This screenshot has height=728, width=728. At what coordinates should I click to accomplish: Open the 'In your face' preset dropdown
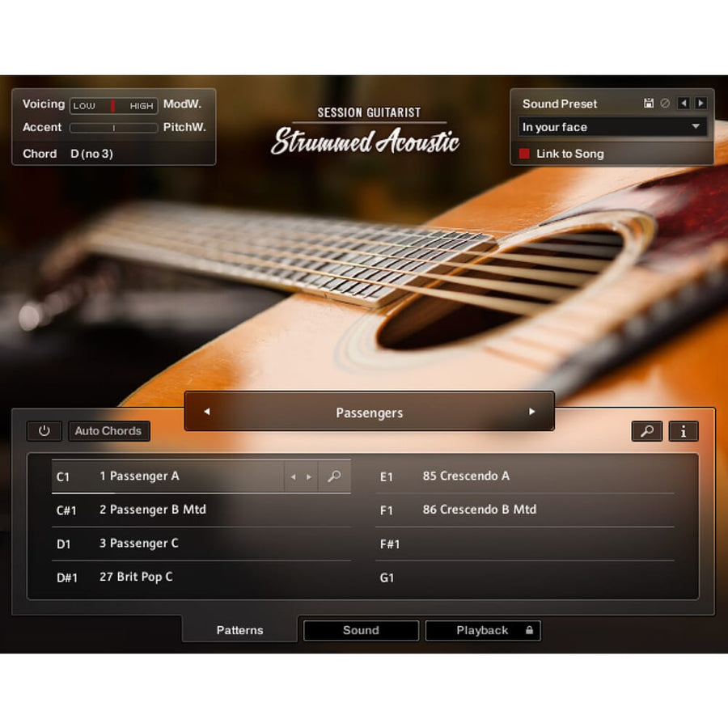click(612, 127)
